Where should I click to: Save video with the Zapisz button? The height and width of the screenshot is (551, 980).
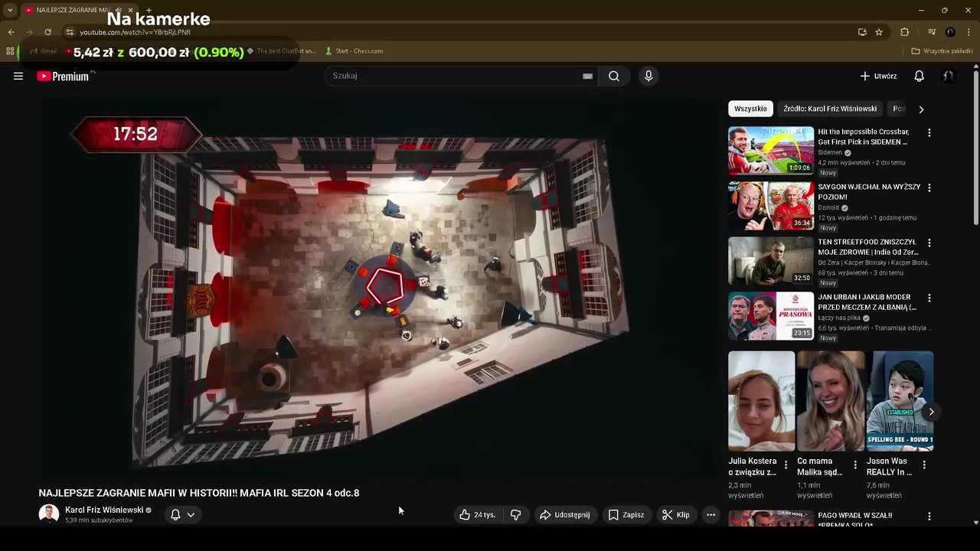(626, 515)
